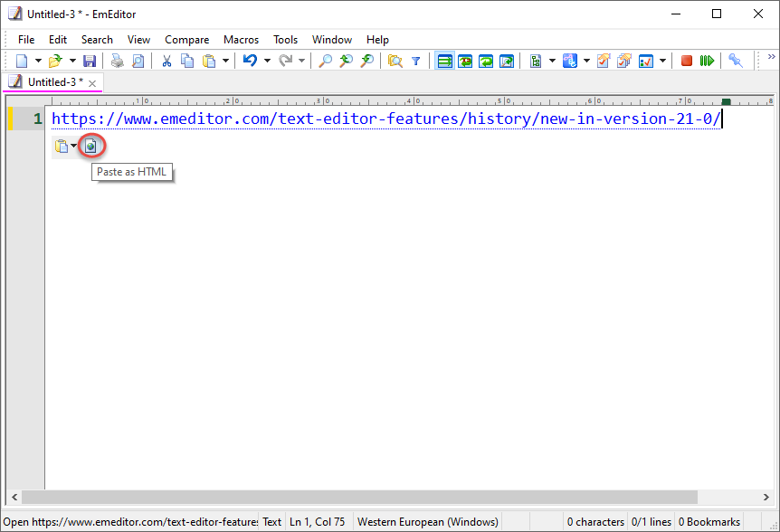Click the Open file folder icon
The image size is (780, 532).
pyautogui.click(x=55, y=61)
